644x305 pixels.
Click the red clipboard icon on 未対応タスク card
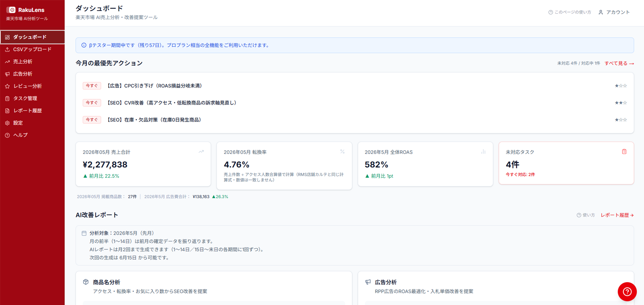624,151
